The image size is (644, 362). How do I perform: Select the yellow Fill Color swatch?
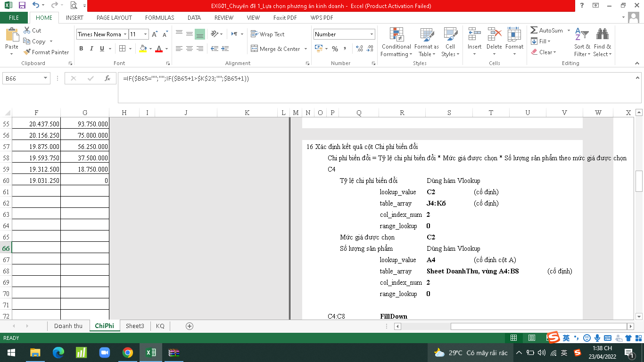pyautogui.click(x=143, y=49)
